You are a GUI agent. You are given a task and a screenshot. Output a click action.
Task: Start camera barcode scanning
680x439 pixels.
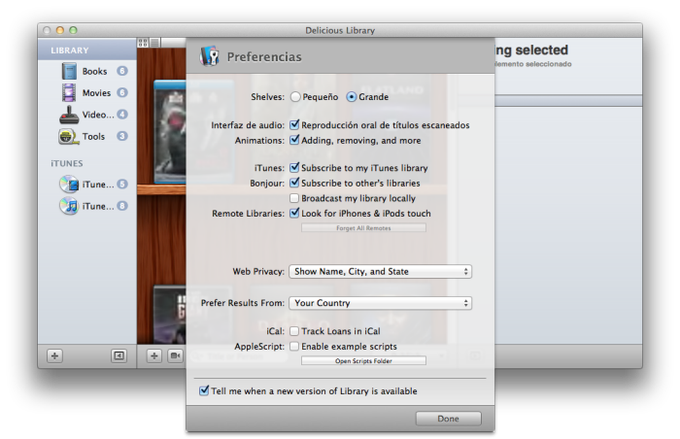(175, 356)
